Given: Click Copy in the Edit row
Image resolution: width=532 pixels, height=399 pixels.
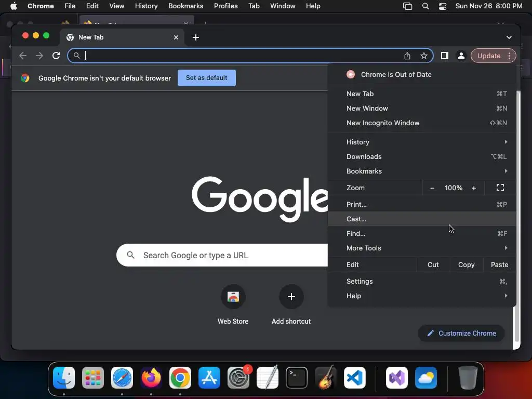Looking at the screenshot, I should pos(467,264).
